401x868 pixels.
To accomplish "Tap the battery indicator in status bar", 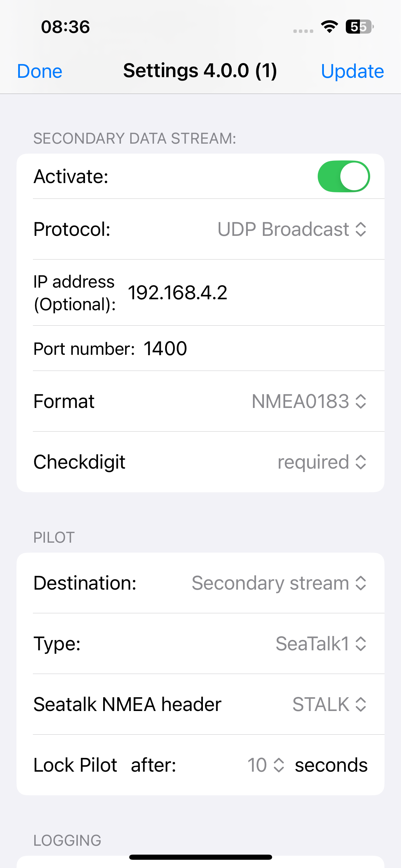I will coord(360,27).
